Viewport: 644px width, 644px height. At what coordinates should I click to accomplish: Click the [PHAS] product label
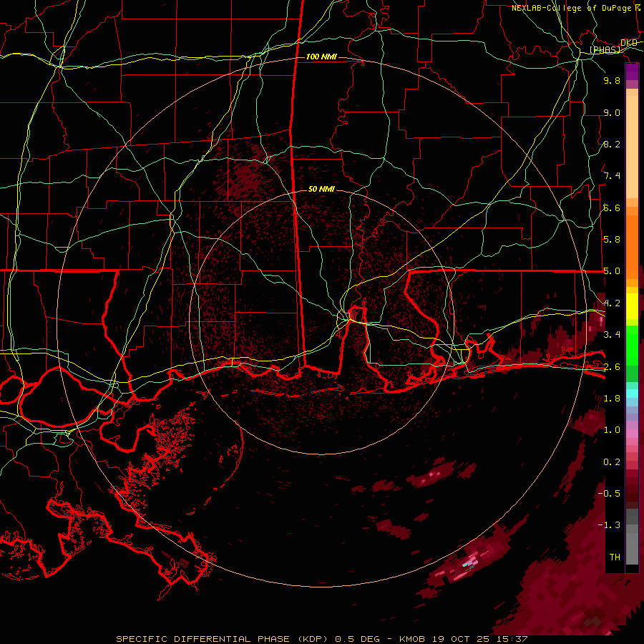(605, 49)
